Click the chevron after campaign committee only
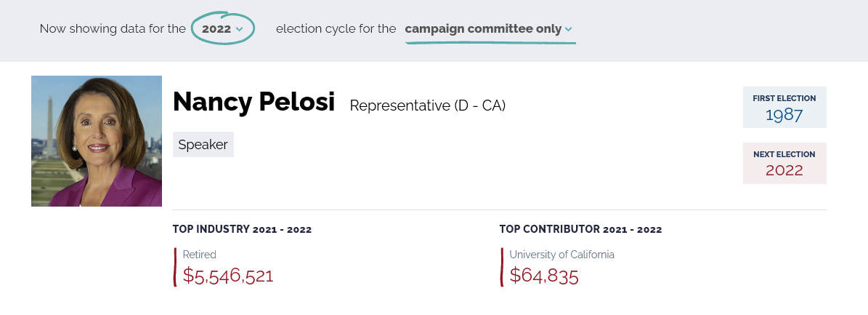Screen dimensions: 868x315 (569, 29)
